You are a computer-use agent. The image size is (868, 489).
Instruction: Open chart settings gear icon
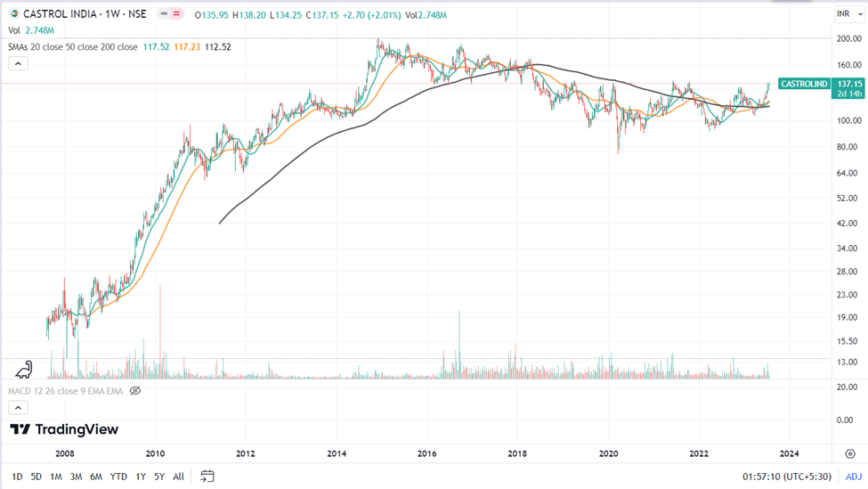click(x=849, y=453)
